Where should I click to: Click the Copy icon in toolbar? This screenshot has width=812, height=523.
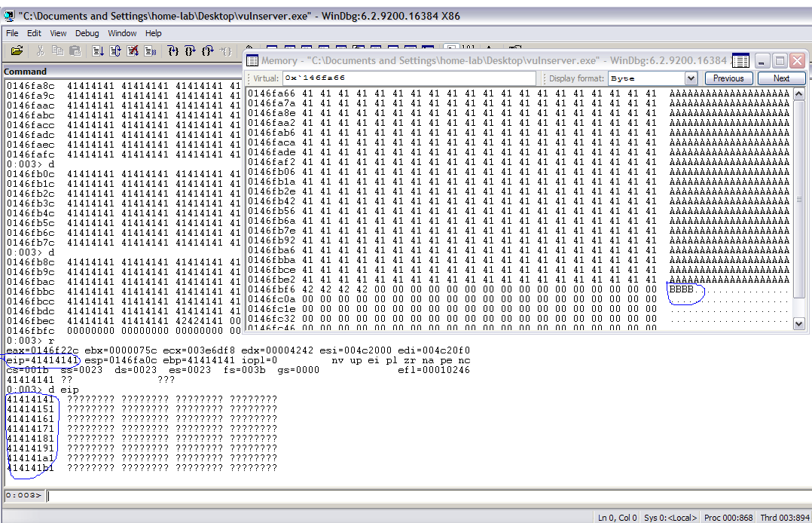click(58, 50)
